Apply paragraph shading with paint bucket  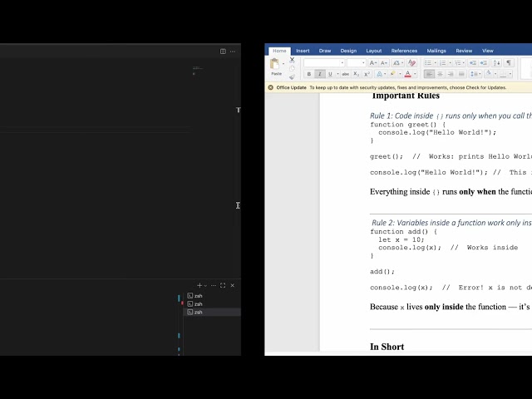(x=489, y=74)
